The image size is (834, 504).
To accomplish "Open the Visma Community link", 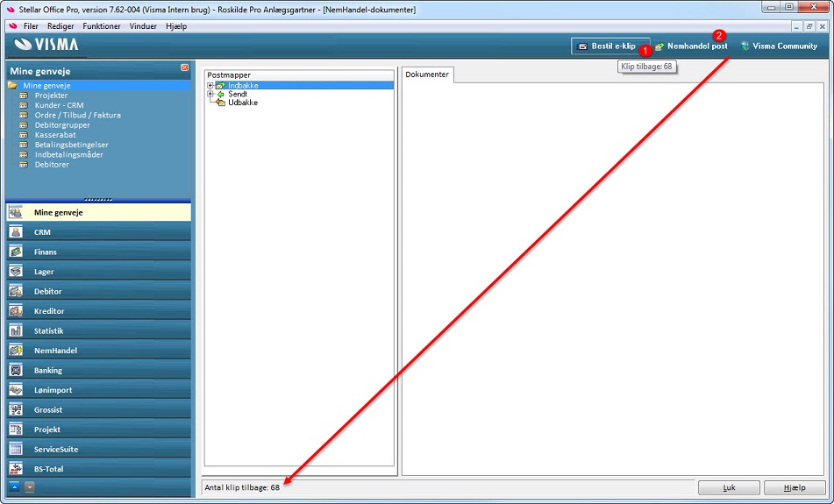I will (779, 46).
